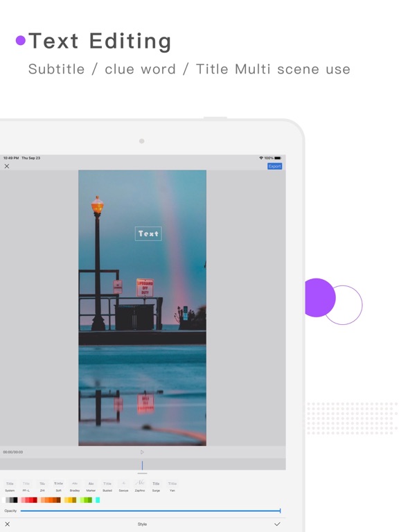Pick the dark red color swatch
The height and width of the screenshot is (532, 399).
[x=35, y=499]
